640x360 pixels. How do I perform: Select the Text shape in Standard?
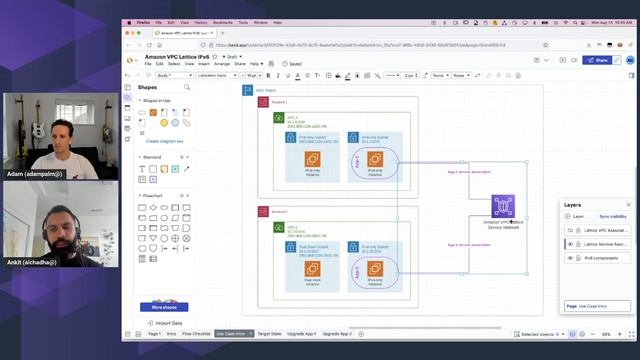142,169
